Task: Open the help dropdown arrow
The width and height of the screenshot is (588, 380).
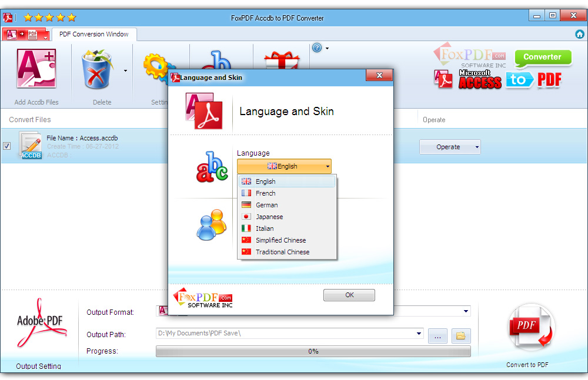Action: coord(328,48)
